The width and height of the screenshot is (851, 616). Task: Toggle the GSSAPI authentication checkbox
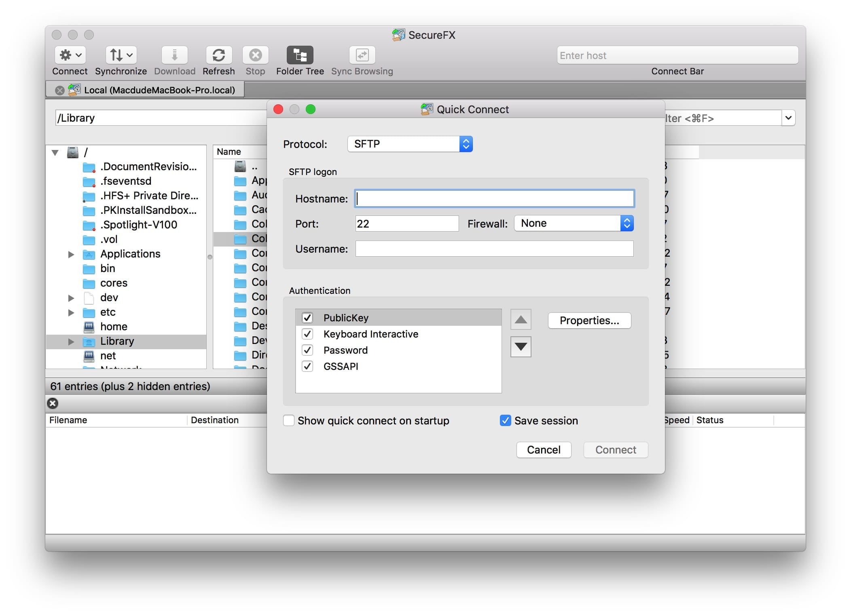point(307,366)
